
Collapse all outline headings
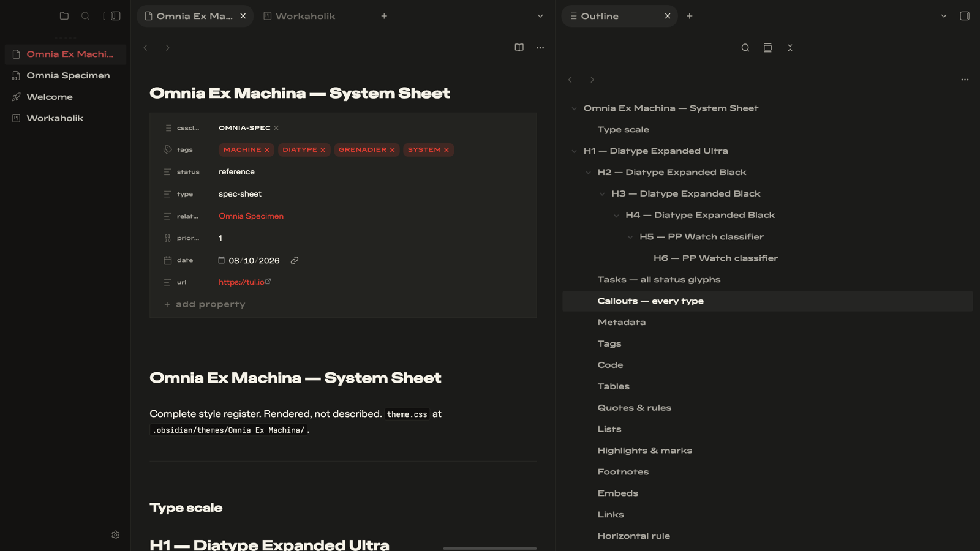790,48
